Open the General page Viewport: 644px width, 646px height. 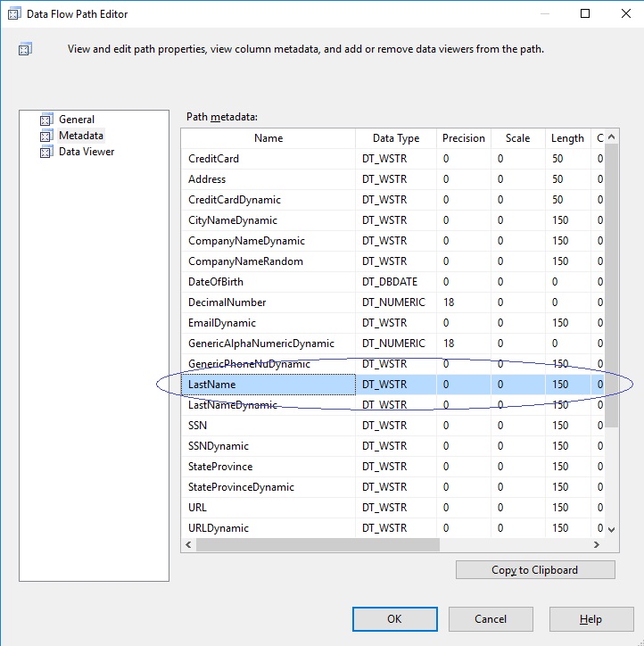(77, 119)
